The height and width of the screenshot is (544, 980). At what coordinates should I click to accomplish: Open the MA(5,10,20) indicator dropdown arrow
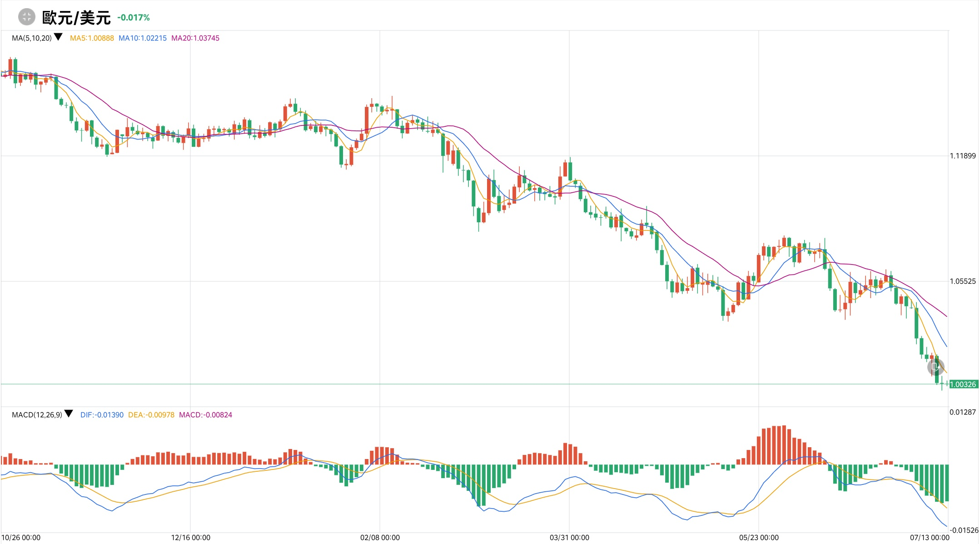(x=58, y=37)
